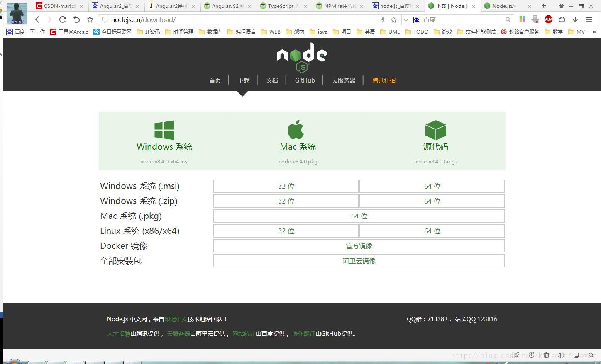Open the 百度一下 bookmark
Image resolution: width=601 pixels, height=364 pixels.
[x=26, y=32]
